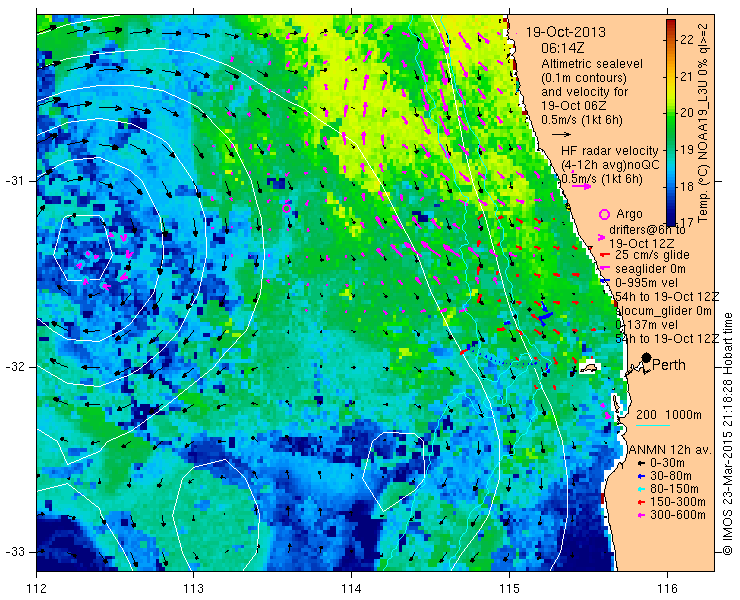
Task: Click the 'seaglider 0m' legend text
Action: (650, 269)
